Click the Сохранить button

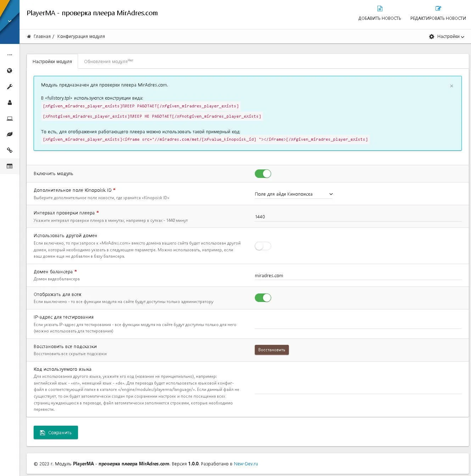56,432
